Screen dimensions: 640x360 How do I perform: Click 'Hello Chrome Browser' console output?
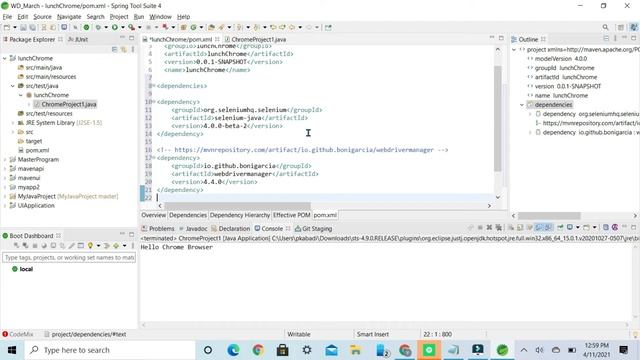(176, 247)
